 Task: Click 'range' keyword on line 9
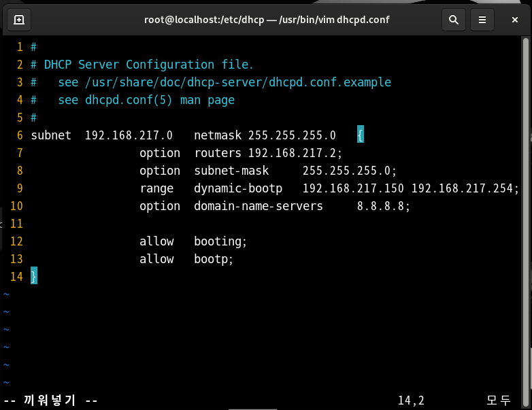[x=156, y=188]
